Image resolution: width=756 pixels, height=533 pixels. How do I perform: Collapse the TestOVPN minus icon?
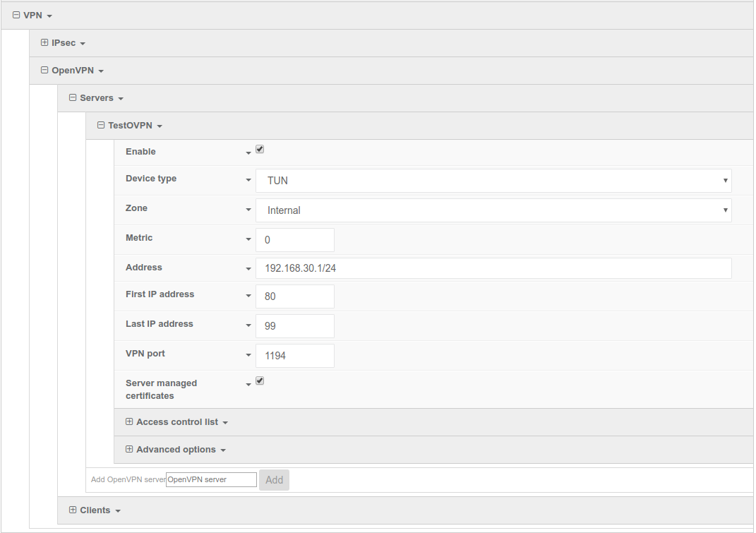coord(101,125)
